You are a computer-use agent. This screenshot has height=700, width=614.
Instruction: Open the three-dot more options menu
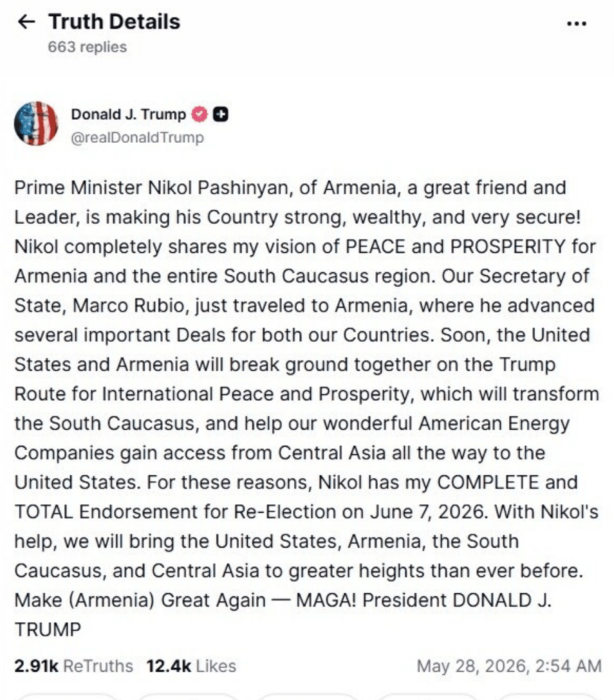(x=577, y=23)
